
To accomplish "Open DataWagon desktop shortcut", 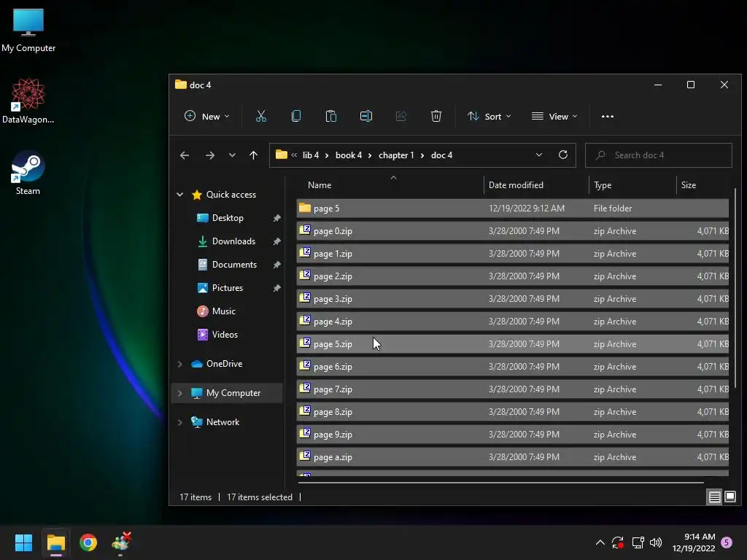I will [28, 101].
